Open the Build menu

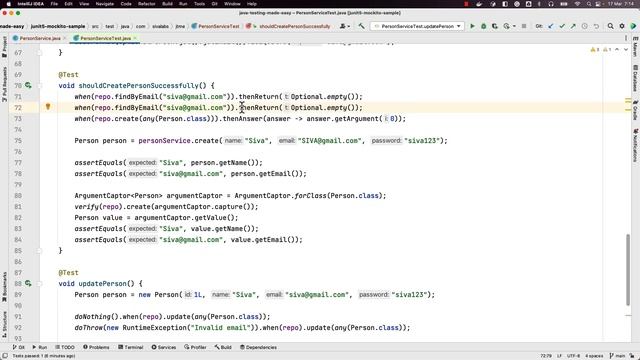(167, 4)
